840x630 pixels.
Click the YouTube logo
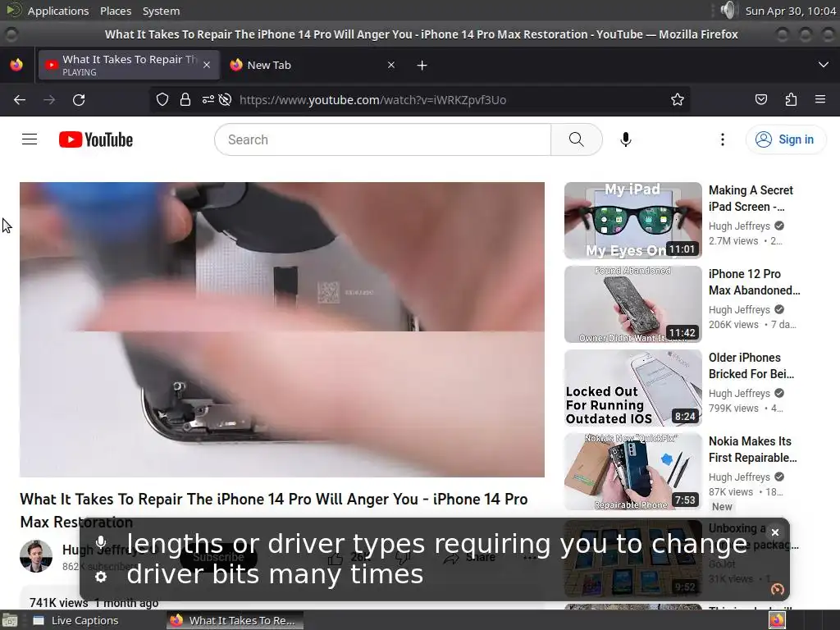coord(96,139)
